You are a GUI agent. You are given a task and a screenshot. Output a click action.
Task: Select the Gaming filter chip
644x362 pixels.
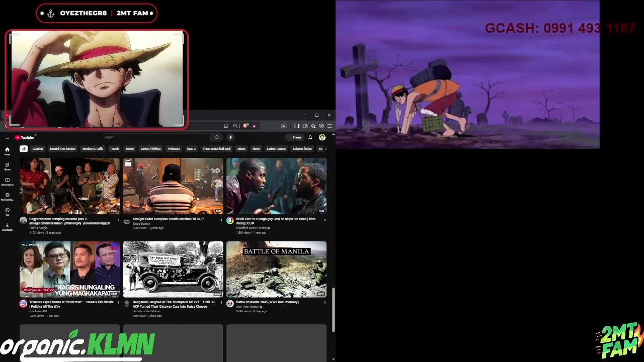click(38, 149)
